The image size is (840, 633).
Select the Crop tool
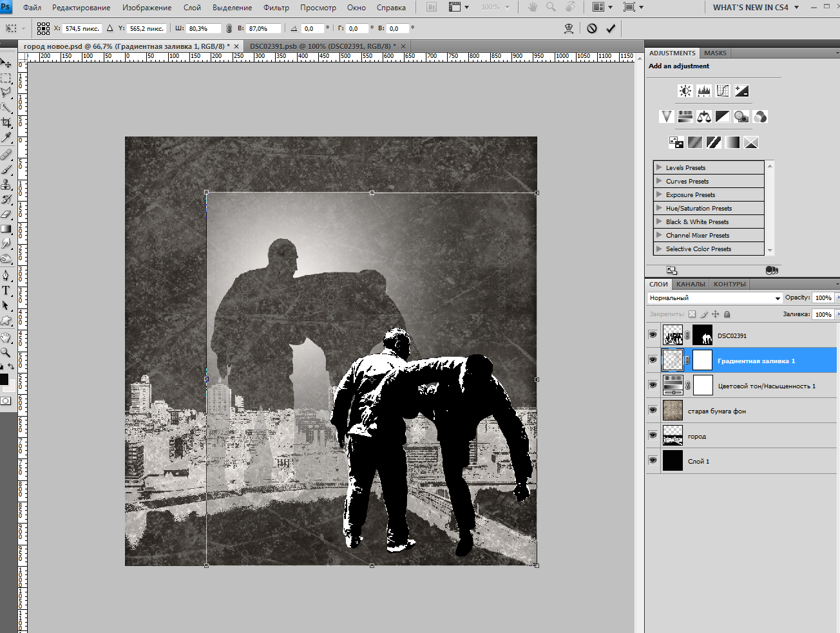click(6, 122)
